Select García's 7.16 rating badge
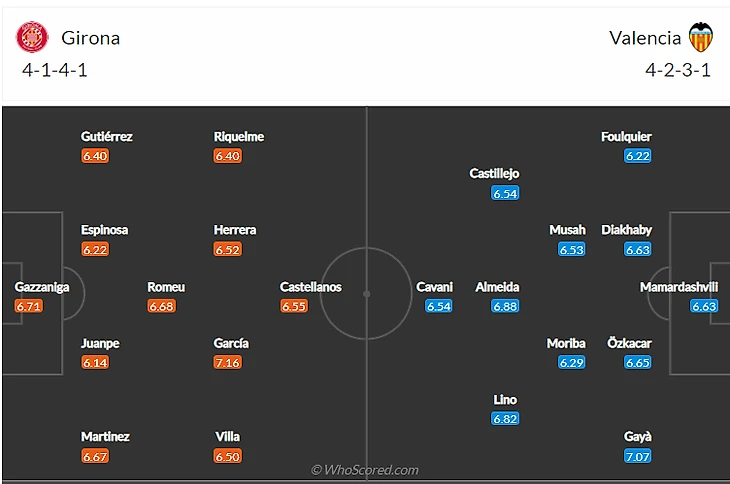The image size is (730, 484). coord(228,362)
